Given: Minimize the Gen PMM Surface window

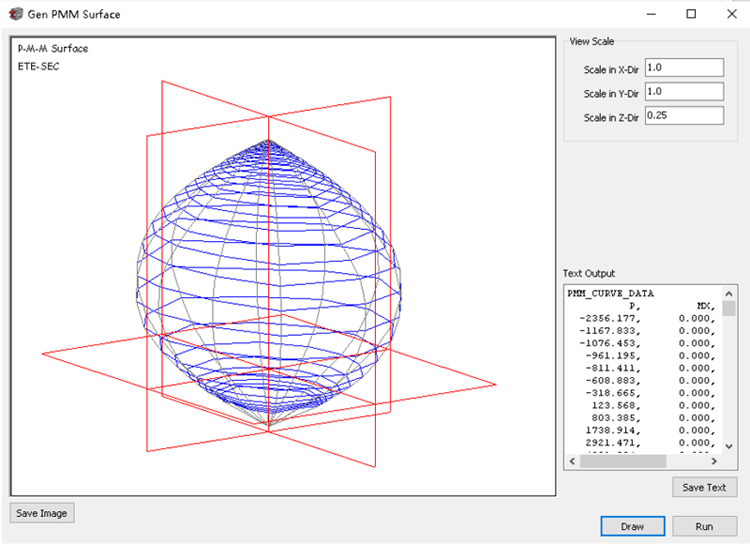Looking at the screenshot, I should pyautogui.click(x=651, y=14).
